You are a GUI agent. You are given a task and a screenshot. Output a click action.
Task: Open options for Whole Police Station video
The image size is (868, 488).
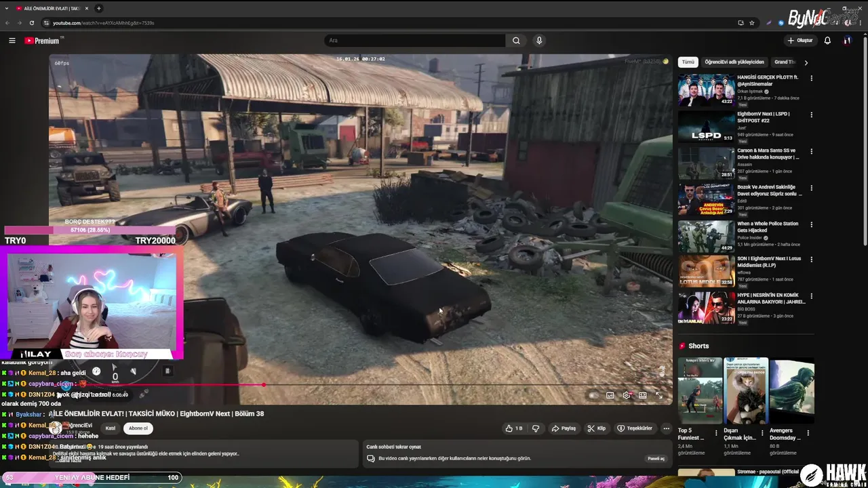[x=811, y=224]
